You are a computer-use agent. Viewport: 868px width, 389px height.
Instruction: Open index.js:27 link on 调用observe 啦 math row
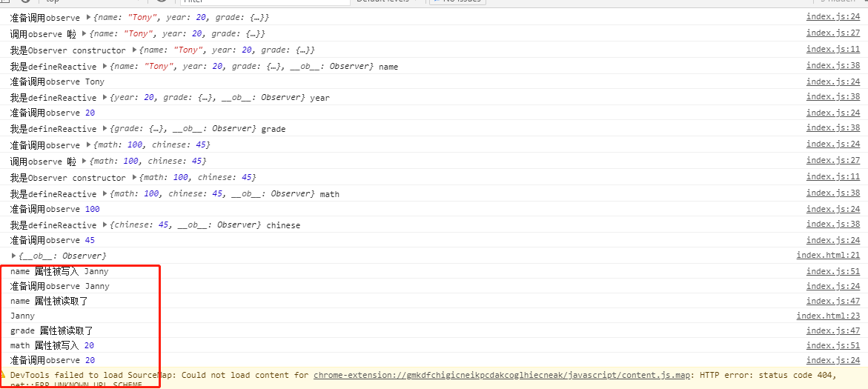click(x=833, y=160)
